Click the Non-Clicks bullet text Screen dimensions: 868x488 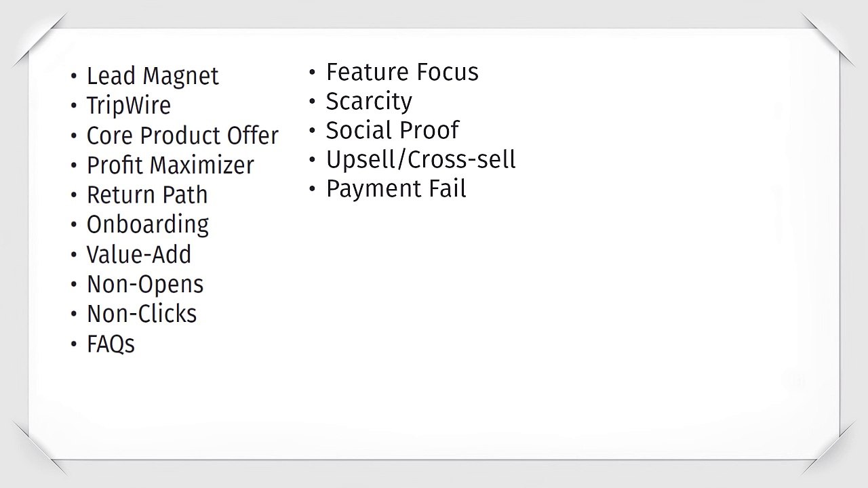click(x=142, y=314)
